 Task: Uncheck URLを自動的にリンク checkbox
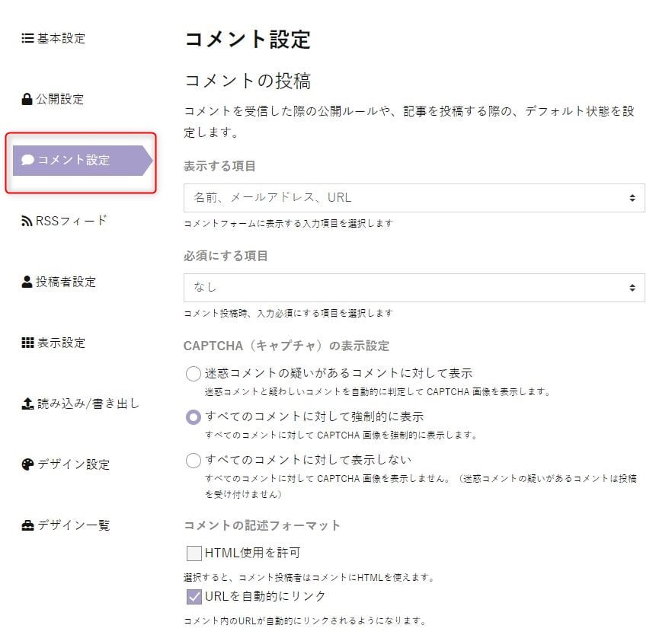click(x=194, y=596)
